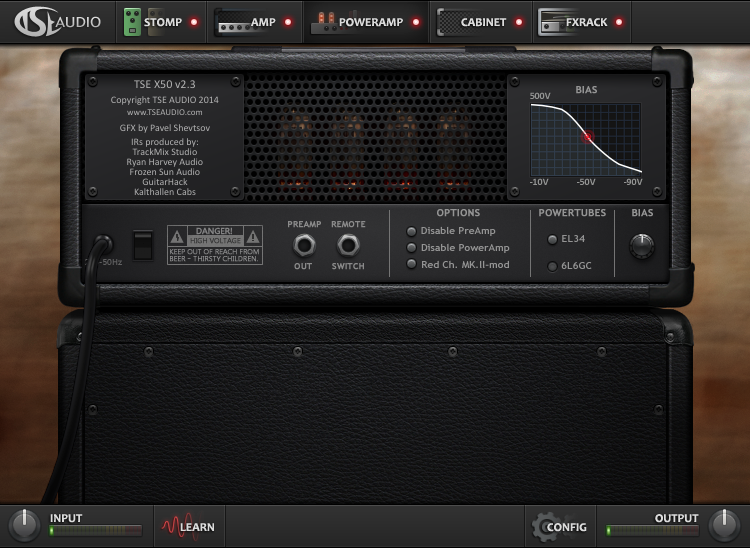Click the poweramp tubes icon
Image resolution: width=750 pixels, height=548 pixels.
point(323,23)
